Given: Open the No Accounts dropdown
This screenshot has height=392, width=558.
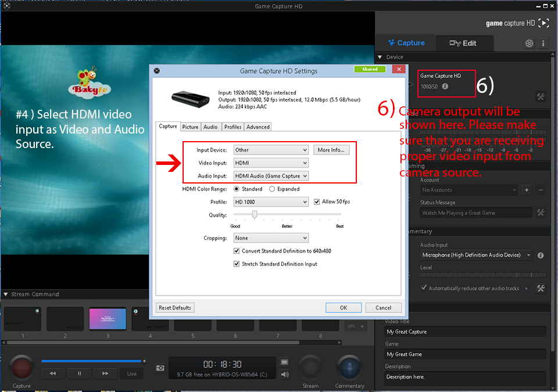Looking at the screenshot, I should pyautogui.click(x=468, y=190).
